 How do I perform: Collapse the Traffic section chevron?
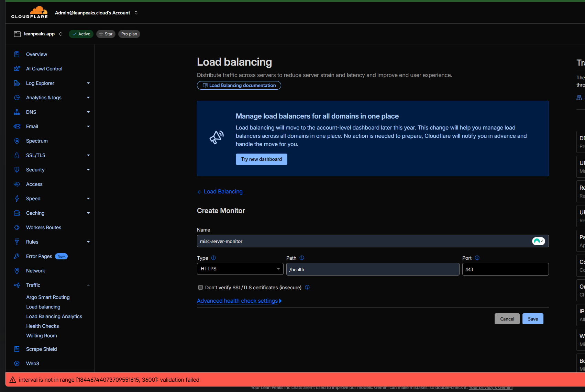88,285
